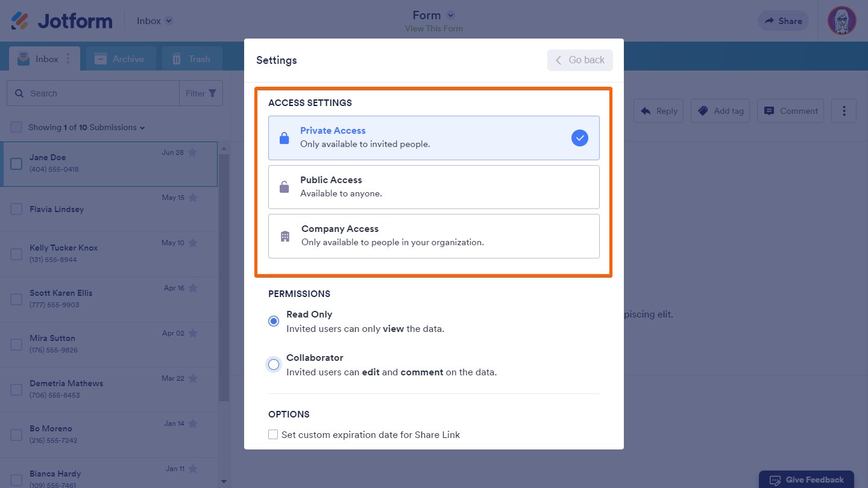This screenshot has width=868, height=488.
Task: Click the search magnifier icon
Action: [x=19, y=93]
